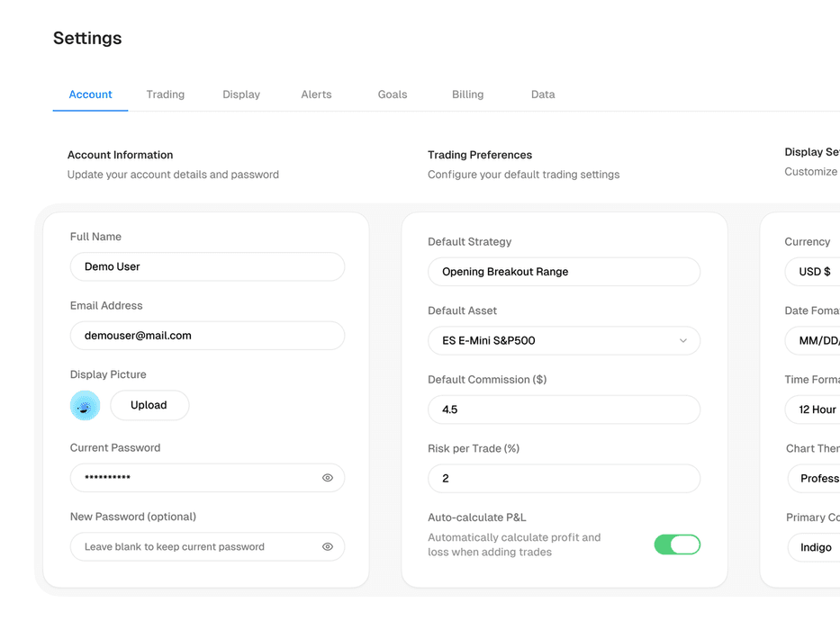Screen dimensions: 840x630
Task: Open the Billing tab
Action: [x=467, y=94]
